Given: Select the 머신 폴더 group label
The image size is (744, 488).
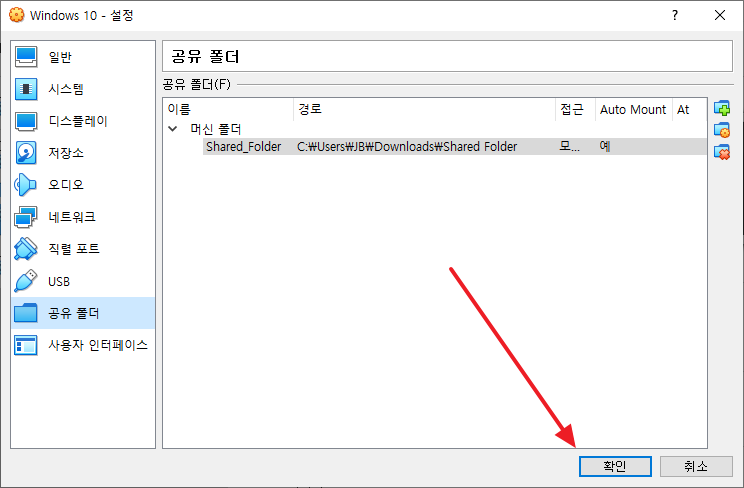Looking at the screenshot, I should pyautogui.click(x=216, y=129).
